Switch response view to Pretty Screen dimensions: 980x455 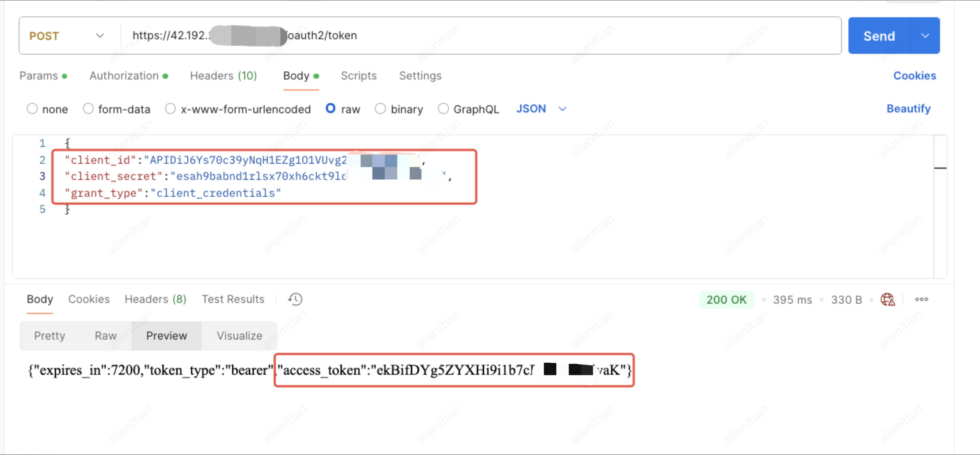click(49, 336)
